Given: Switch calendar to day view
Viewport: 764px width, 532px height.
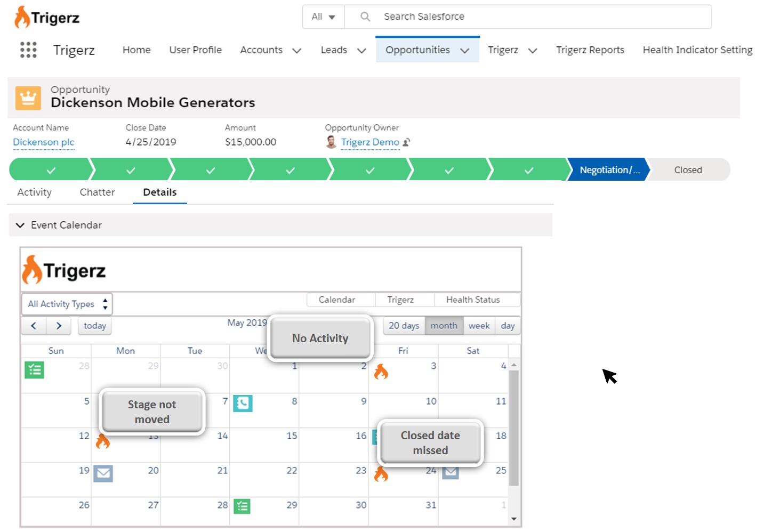Looking at the screenshot, I should click(508, 326).
